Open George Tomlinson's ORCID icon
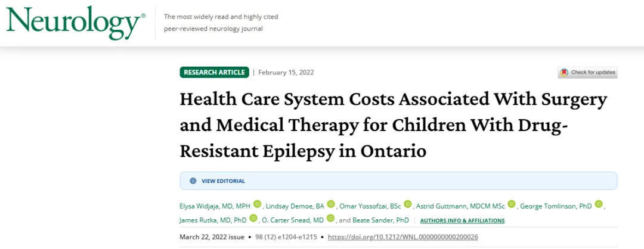This screenshot has width=644, height=249. pyautogui.click(x=599, y=204)
